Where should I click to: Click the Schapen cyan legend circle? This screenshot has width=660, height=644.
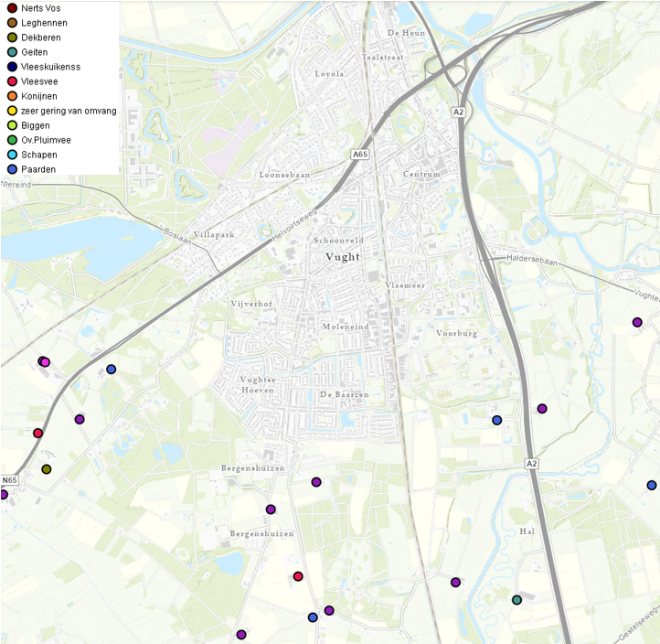(x=12, y=155)
